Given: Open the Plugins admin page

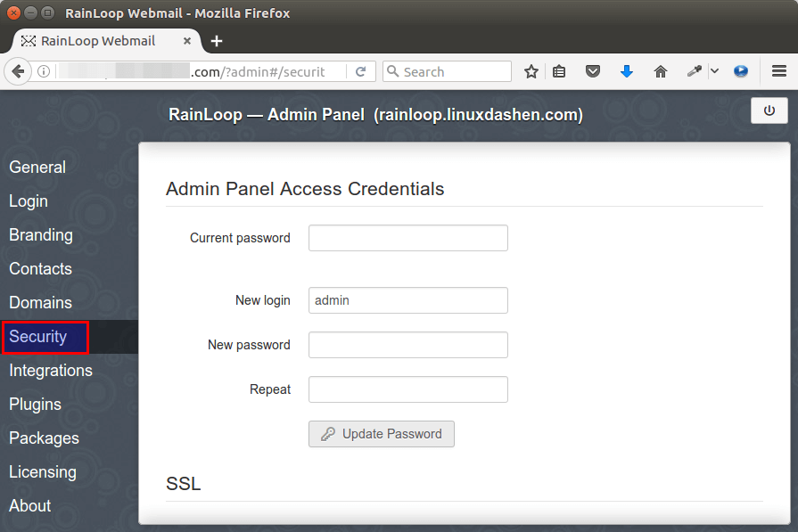Looking at the screenshot, I should coord(36,405).
